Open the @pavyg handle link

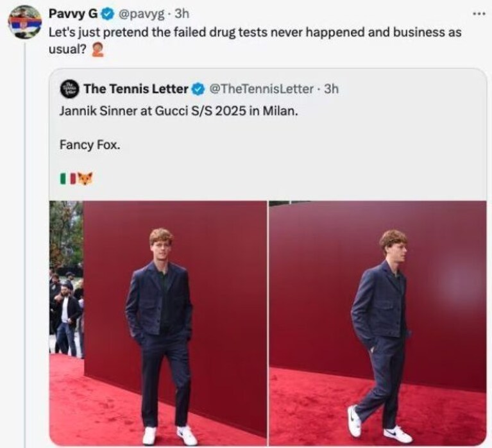tap(140, 15)
